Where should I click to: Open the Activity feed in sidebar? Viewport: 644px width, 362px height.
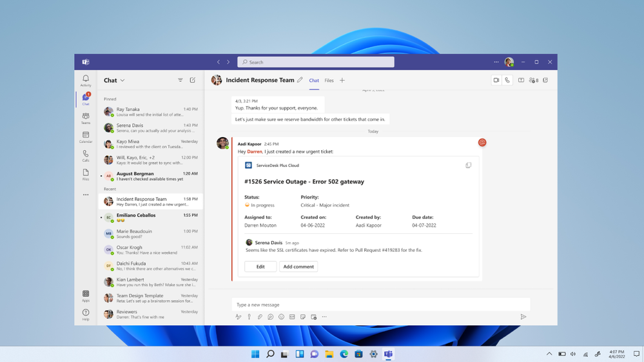pos(86,81)
